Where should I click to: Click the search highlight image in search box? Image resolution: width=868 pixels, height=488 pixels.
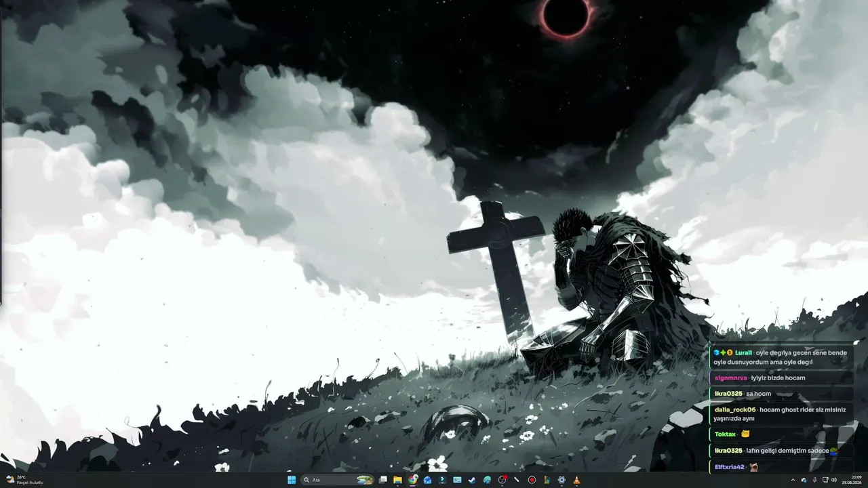(x=365, y=480)
